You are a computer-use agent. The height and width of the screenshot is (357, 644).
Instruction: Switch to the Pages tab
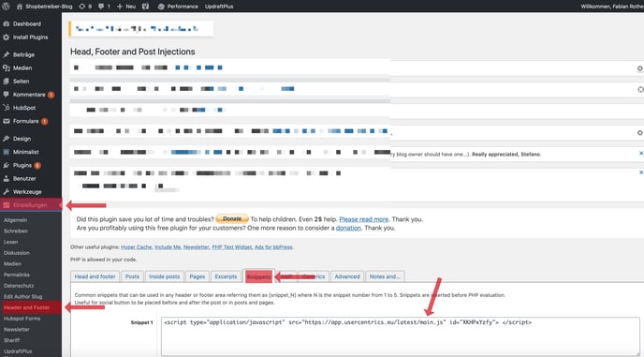[198, 276]
